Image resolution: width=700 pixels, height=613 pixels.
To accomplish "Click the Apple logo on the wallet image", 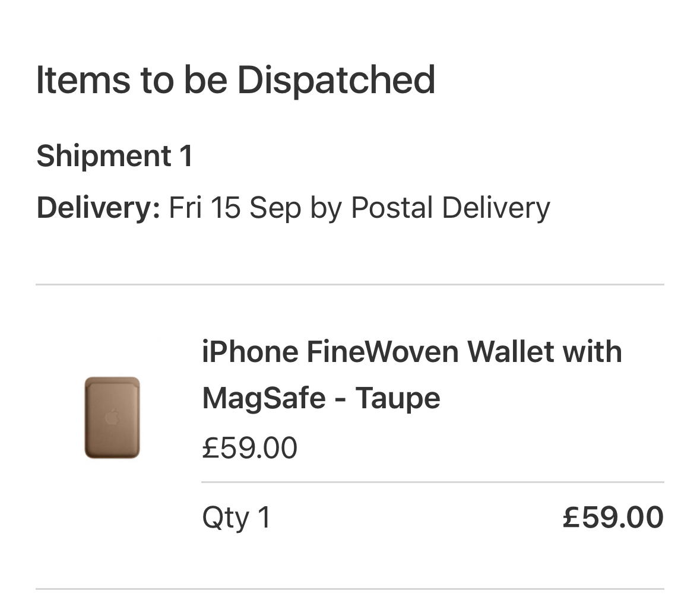I will pyautogui.click(x=112, y=417).
